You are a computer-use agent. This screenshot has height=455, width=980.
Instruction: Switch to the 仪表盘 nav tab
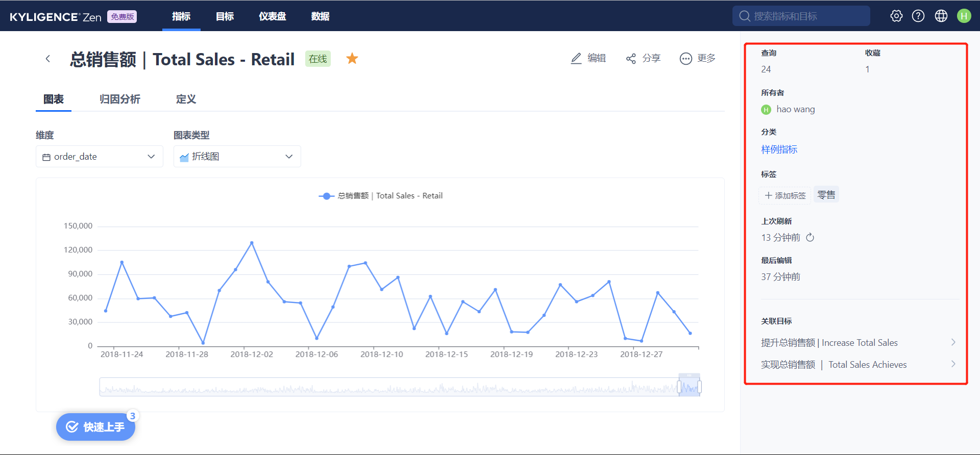(273, 16)
